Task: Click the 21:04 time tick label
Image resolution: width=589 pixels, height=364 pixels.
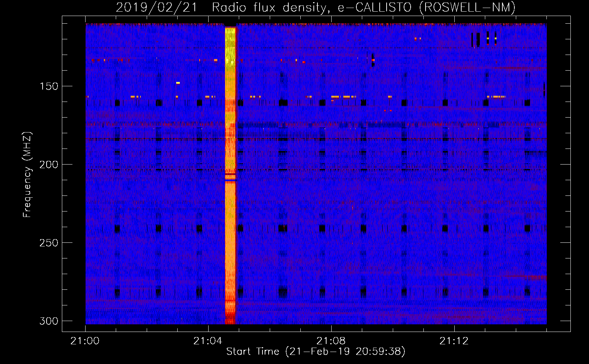Action: click(208, 341)
